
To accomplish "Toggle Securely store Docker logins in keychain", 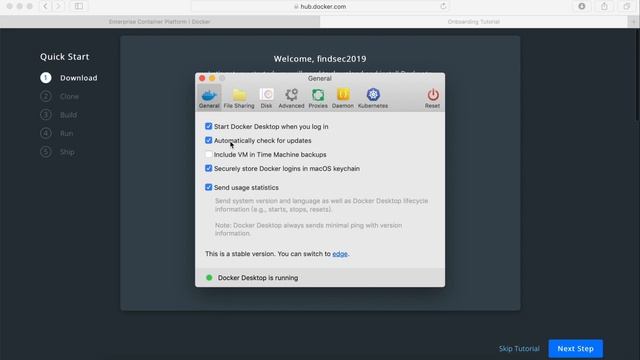I will tap(209, 169).
